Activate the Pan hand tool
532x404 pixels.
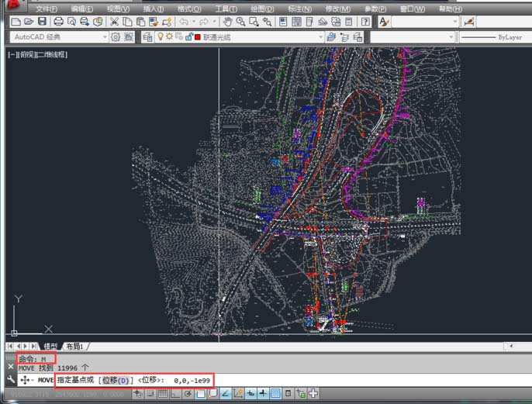pyautogui.click(x=229, y=22)
